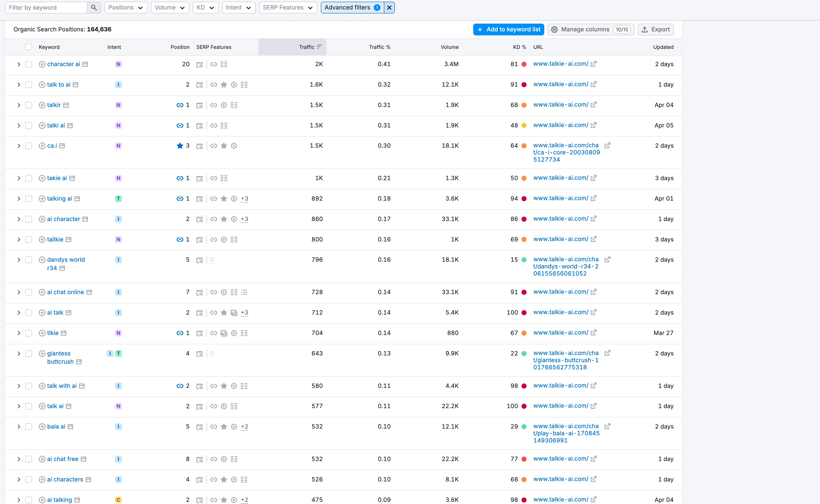Click the list icon in ai chat online row

244,292
